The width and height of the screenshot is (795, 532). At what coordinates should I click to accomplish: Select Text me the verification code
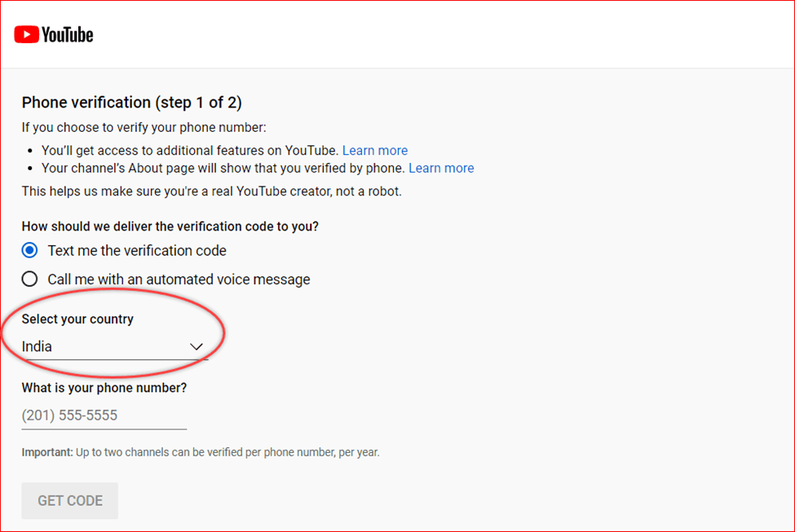coord(30,250)
